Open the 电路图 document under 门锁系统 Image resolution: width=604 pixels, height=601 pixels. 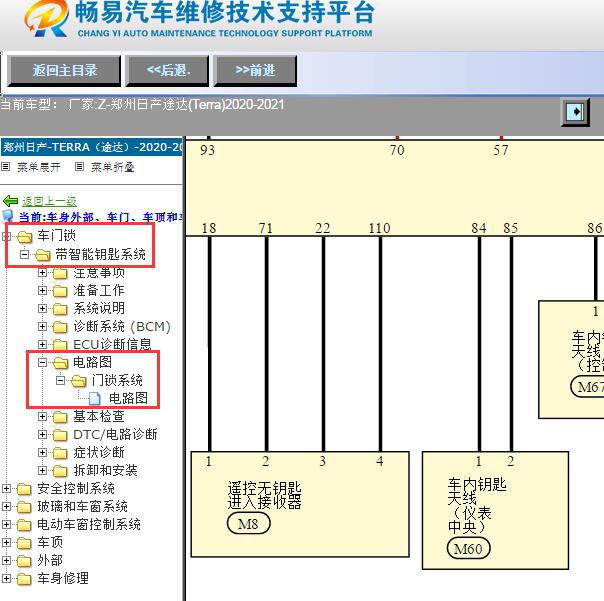[x=128, y=398]
